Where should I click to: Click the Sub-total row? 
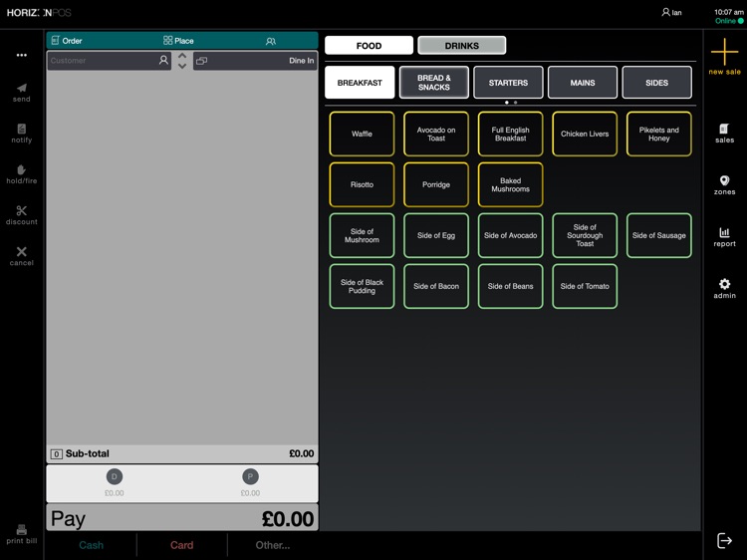coord(182,453)
